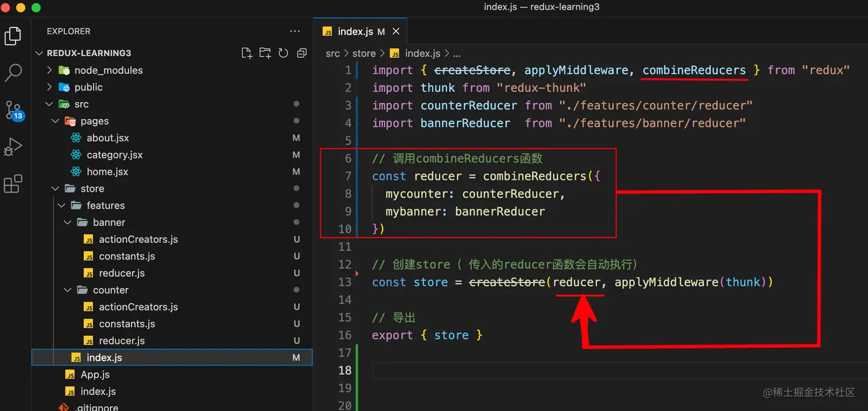This screenshot has height=411, width=868.
Task: Click the EXPLORER panel title
Action: [68, 32]
